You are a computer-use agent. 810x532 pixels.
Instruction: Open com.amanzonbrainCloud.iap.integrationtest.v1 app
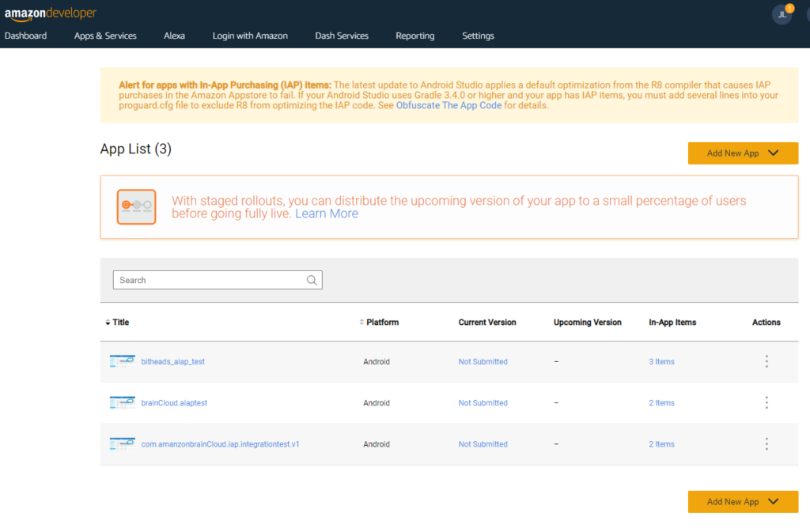(x=220, y=444)
